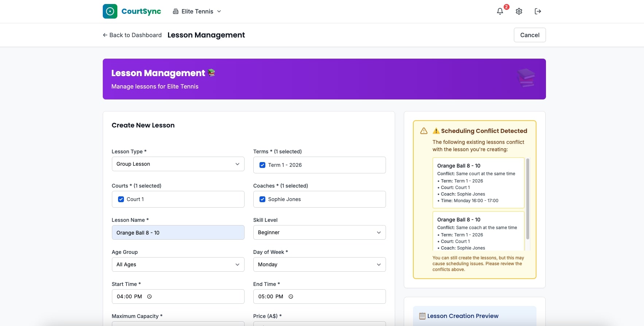
Task: Click the Start Time clock icon
Action: click(x=149, y=296)
